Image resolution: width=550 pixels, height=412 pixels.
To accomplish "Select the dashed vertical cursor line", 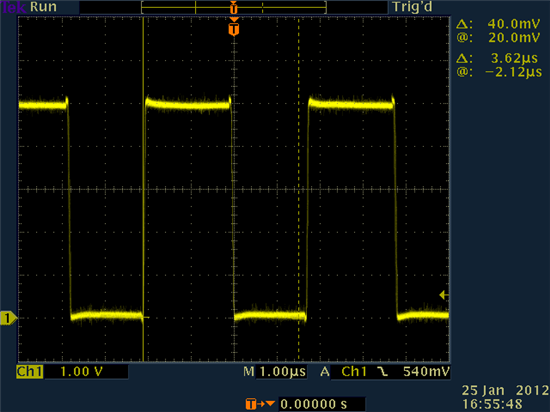I will click(299, 189).
